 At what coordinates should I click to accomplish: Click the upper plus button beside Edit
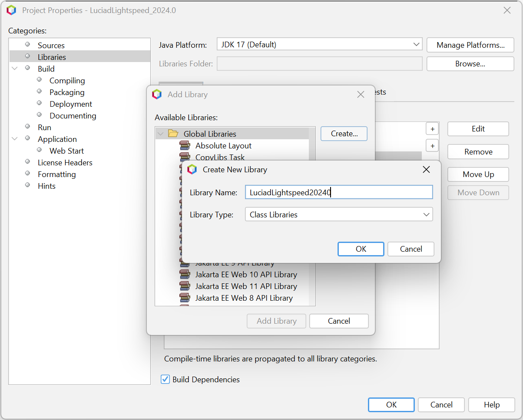432,129
